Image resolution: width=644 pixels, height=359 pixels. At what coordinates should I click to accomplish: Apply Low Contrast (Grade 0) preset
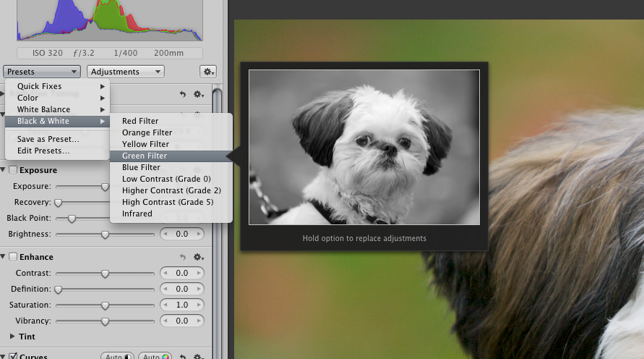[x=171, y=179]
